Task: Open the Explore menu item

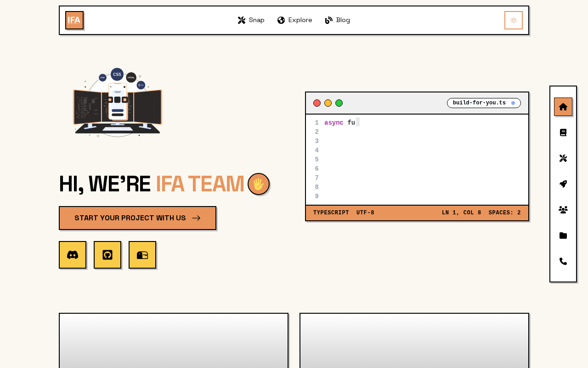Action: [x=295, y=20]
